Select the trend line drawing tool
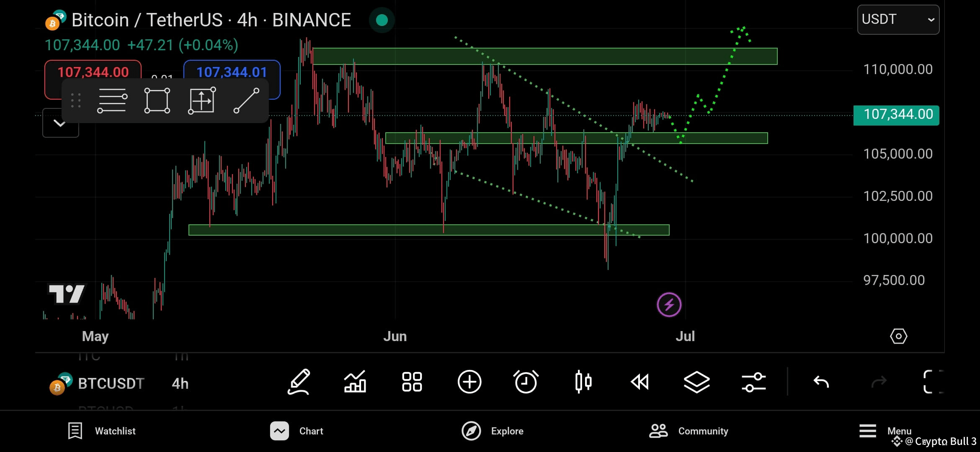980x452 pixels. coord(247,100)
